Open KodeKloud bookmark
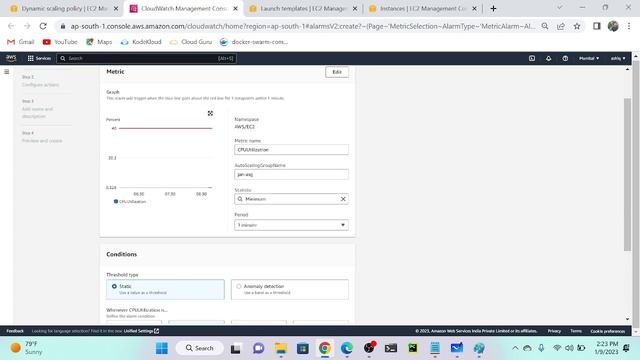This screenshot has height=360, width=640. tap(141, 42)
